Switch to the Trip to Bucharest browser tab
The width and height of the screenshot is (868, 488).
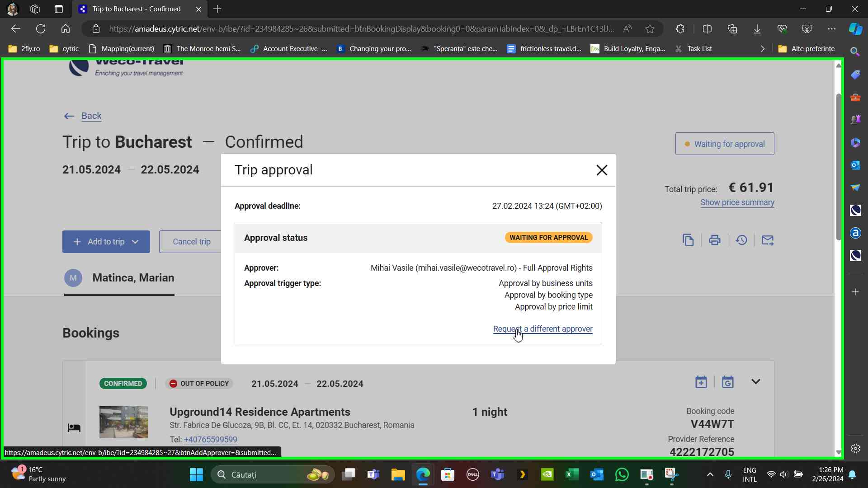[x=136, y=9]
